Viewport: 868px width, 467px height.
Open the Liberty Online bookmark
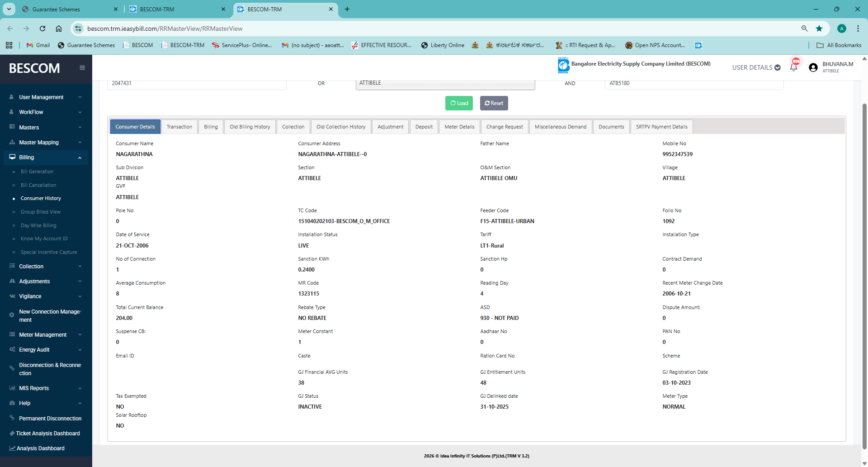pyautogui.click(x=443, y=45)
